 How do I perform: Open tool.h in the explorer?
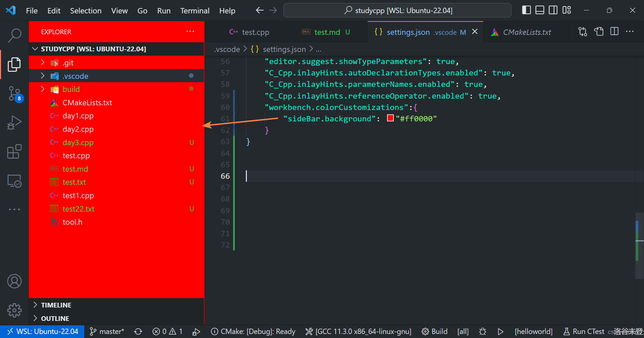[x=116, y=222]
